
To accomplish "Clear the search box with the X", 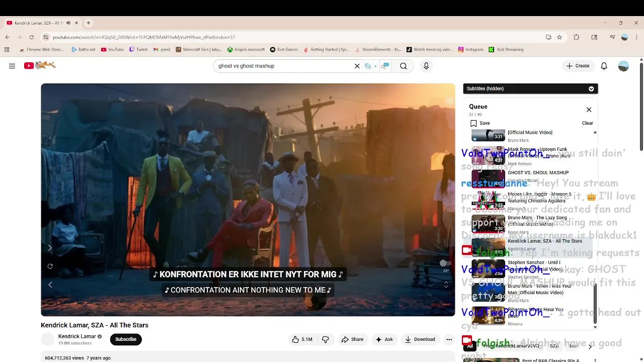I will (x=357, y=66).
